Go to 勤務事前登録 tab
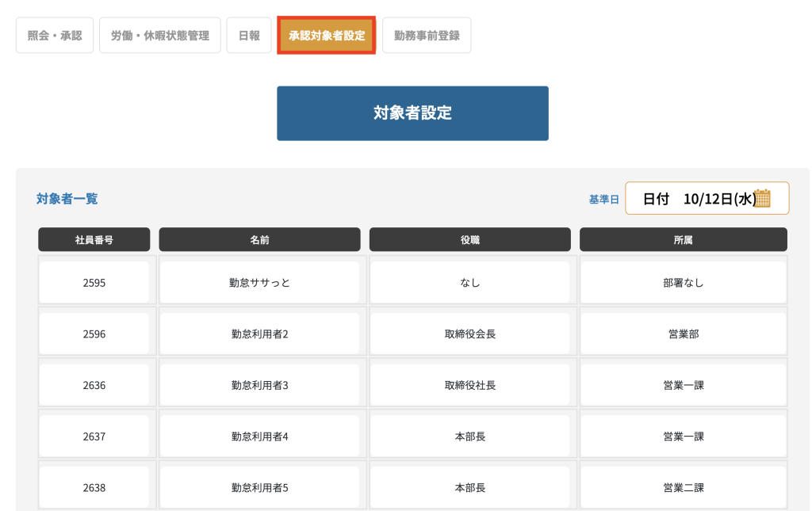 (x=427, y=35)
